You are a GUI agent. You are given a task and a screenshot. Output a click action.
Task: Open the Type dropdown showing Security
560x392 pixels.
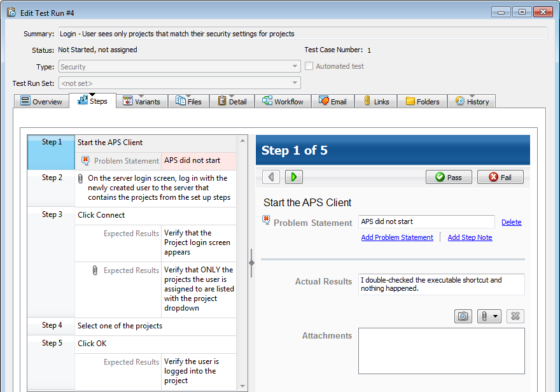tap(179, 66)
